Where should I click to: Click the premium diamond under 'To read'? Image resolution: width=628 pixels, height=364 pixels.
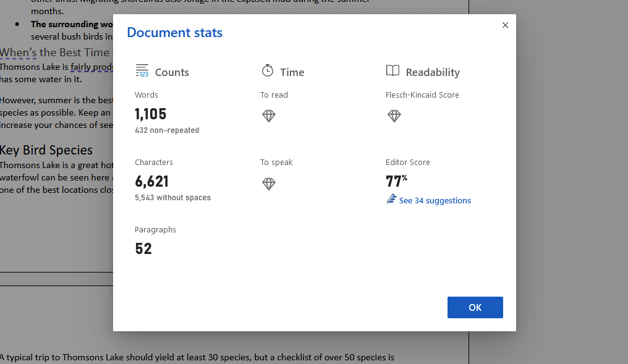(268, 116)
